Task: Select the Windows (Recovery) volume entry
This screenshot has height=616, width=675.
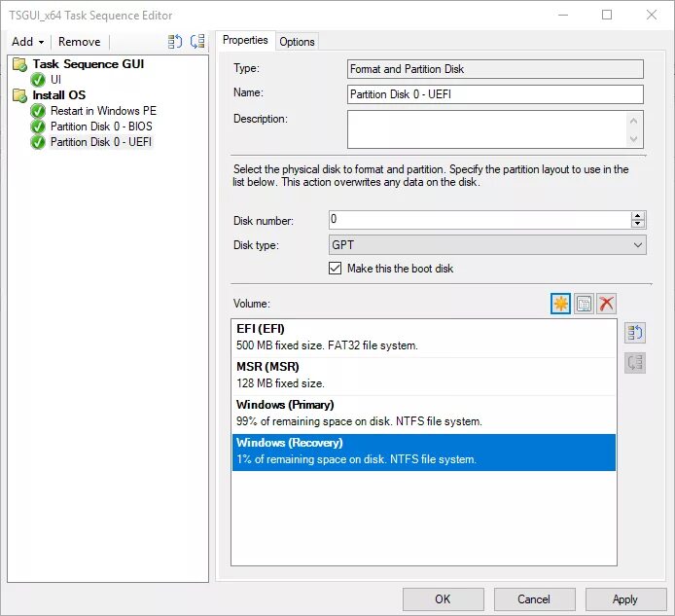Action: pyautogui.click(x=424, y=453)
